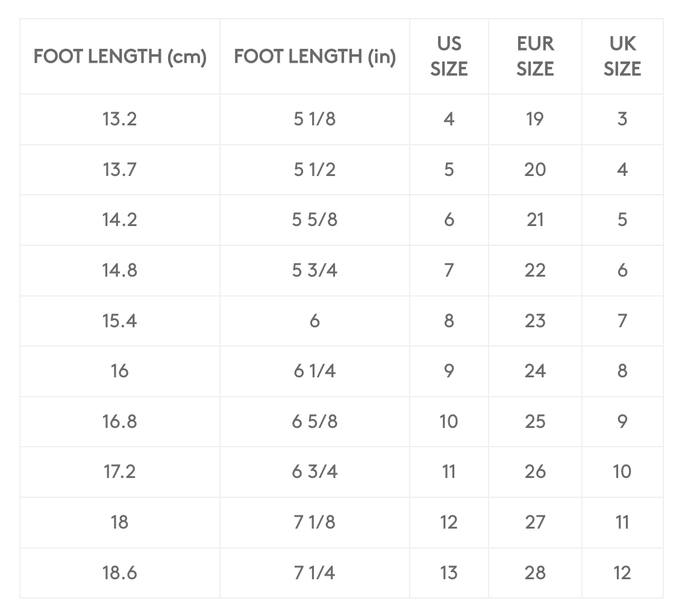Select the 5 1/2 inch cell

314,169
